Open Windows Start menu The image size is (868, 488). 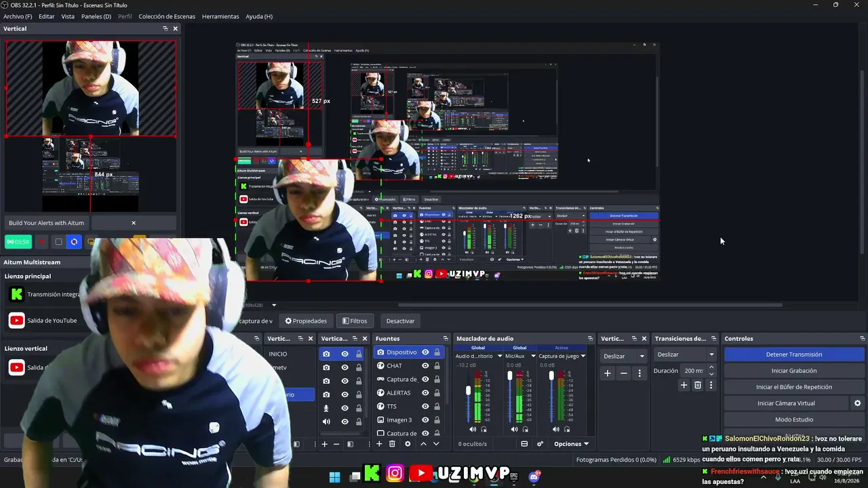335,477
